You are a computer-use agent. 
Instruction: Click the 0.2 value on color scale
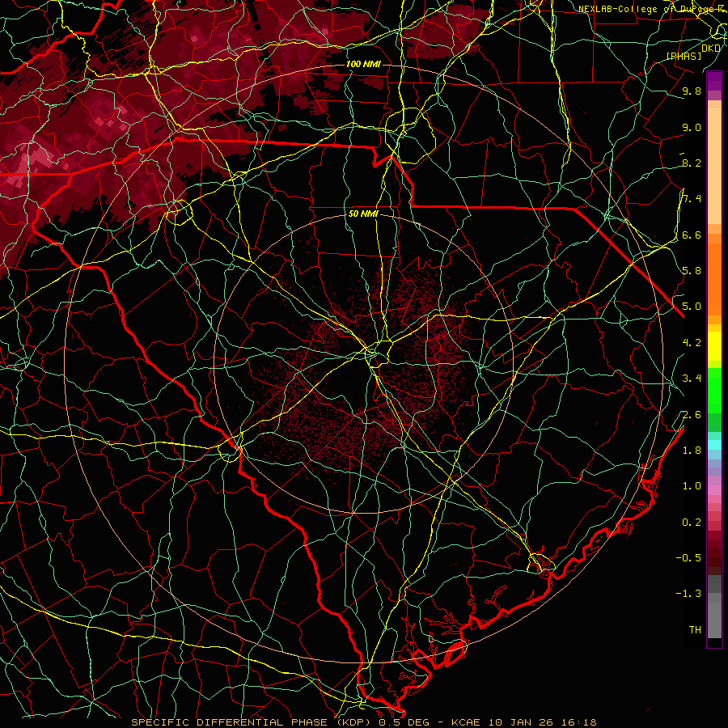tap(692, 523)
